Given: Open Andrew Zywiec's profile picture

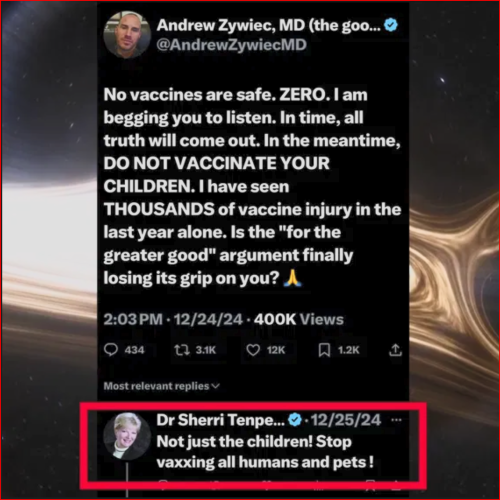Looking at the screenshot, I should coord(127,35).
